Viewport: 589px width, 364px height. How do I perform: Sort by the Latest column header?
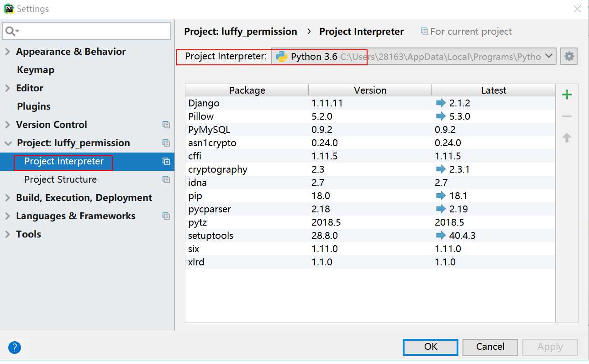494,90
